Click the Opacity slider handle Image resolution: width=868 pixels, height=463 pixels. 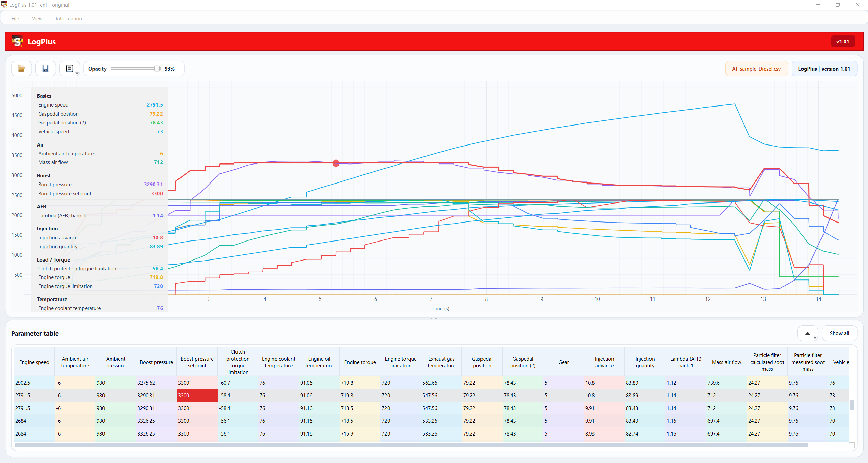point(157,69)
